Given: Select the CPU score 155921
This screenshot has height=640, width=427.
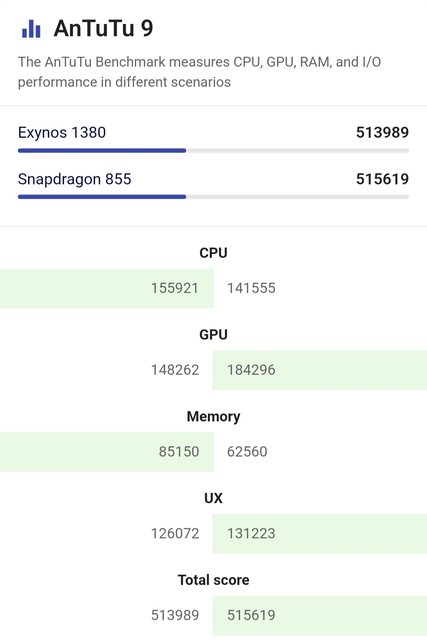Looking at the screenshot, I should pos(175,288).
